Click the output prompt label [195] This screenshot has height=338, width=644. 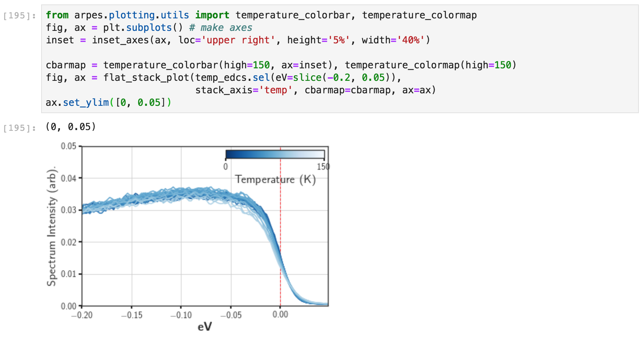tap(19, 128)
